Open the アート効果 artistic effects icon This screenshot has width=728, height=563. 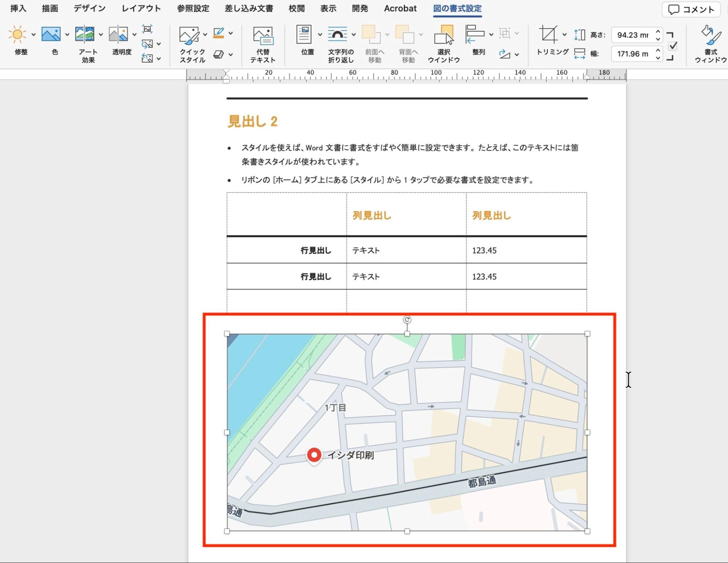coord(84,35)
